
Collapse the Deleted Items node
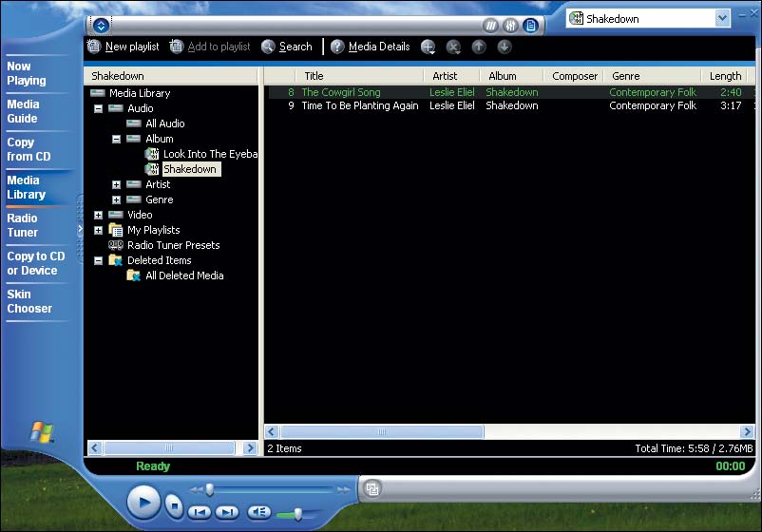(x=98, y=260)
